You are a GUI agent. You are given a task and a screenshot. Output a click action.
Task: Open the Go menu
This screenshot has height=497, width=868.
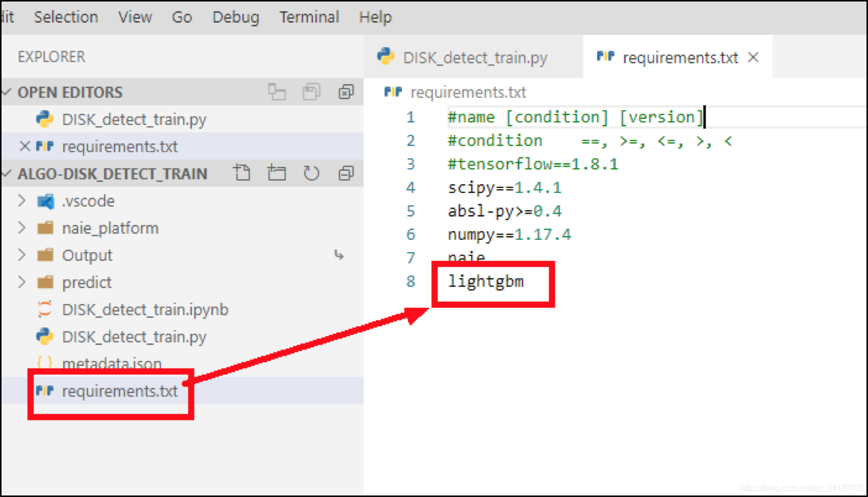(182, 17)
